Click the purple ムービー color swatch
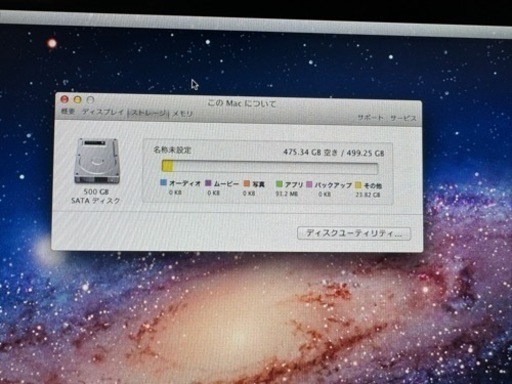Image resolution: width=512 pixels, height=384 pixels. tap(208, 183)
